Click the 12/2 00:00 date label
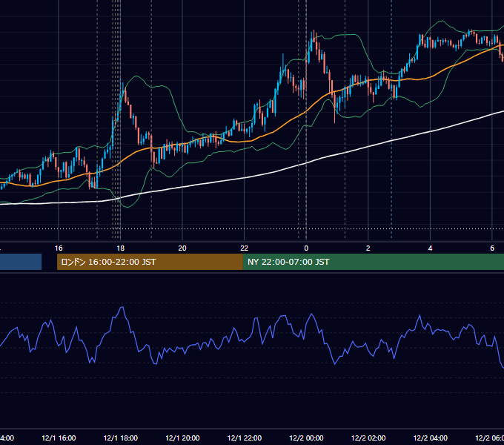The width and height of the screenshot is (504, 445). click(306, 438)
